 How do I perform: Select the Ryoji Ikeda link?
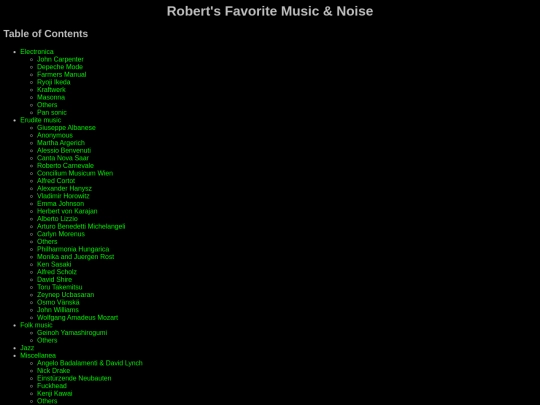pos(54,82)
